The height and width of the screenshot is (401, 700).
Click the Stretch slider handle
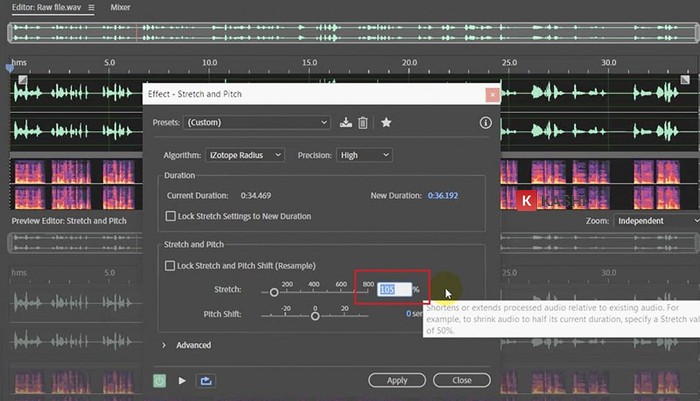coord(274,292)
